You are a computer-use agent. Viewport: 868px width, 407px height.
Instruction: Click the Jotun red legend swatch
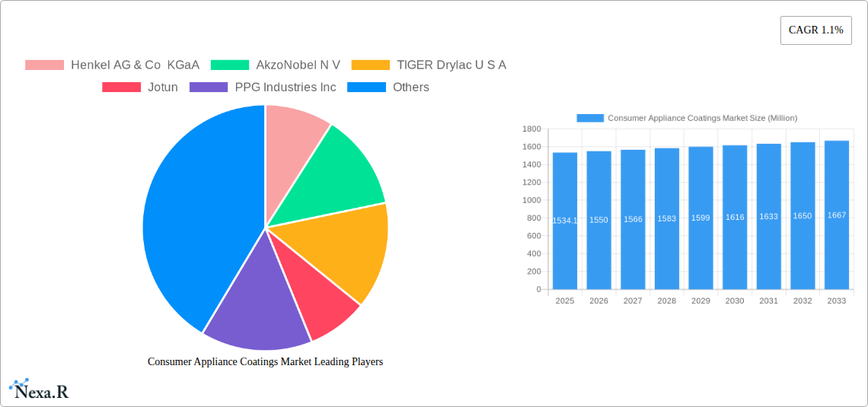121,87
